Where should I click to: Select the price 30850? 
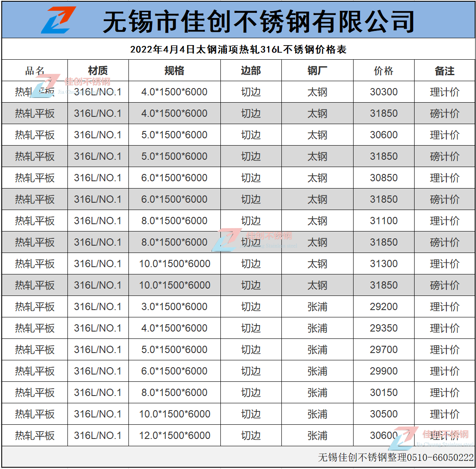point(384,177)
